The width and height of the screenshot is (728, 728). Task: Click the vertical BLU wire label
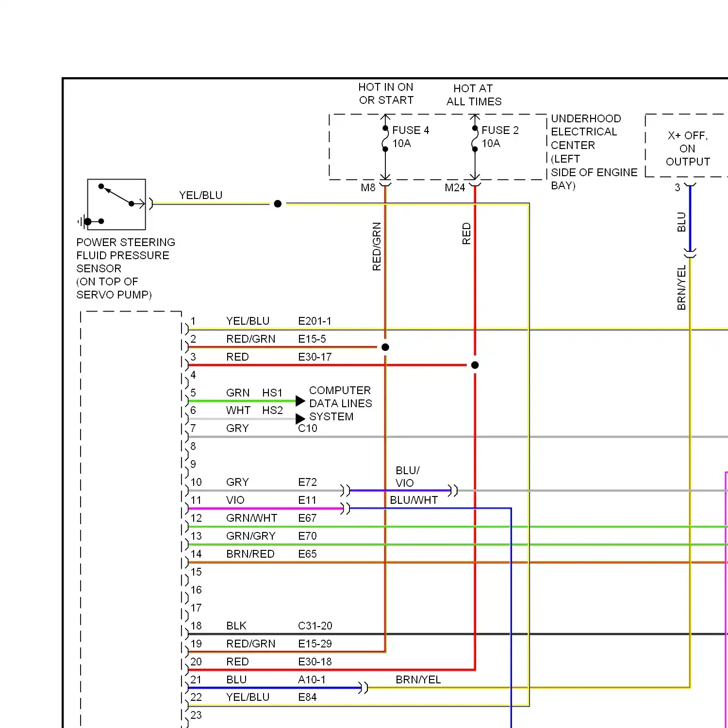(x=681, y=222)
